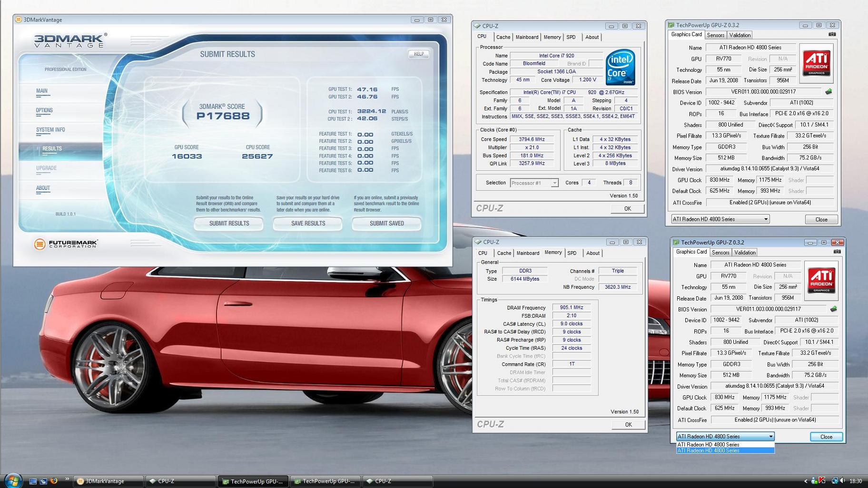This screenshot has width=868, height=488.
Task: Click the red Kaspersky tray icon
Action: 822,481
